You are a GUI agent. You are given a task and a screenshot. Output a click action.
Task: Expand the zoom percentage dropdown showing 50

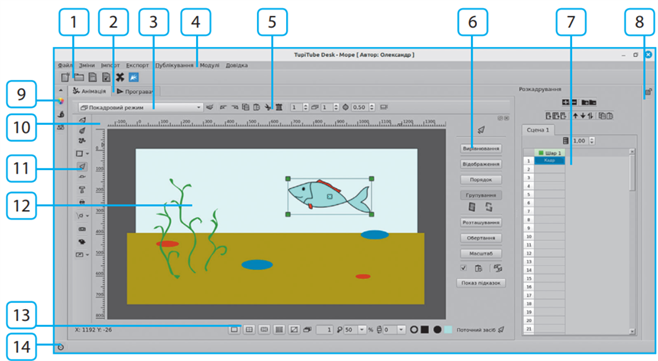(362, 330)
